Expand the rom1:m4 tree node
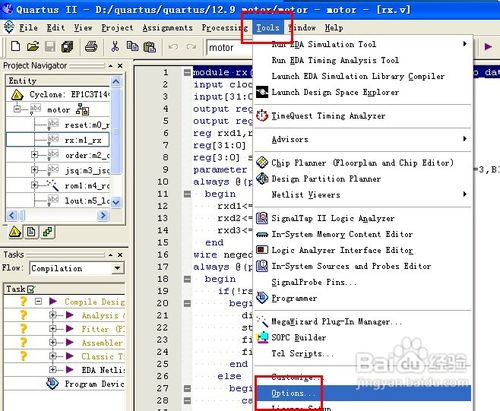 tap(34, 184)
